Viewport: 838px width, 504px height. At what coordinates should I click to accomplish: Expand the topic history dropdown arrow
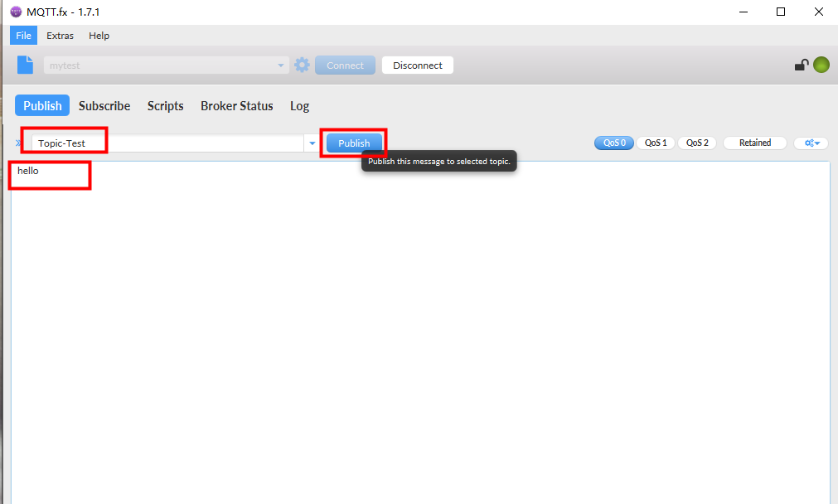tap(312, 143)
